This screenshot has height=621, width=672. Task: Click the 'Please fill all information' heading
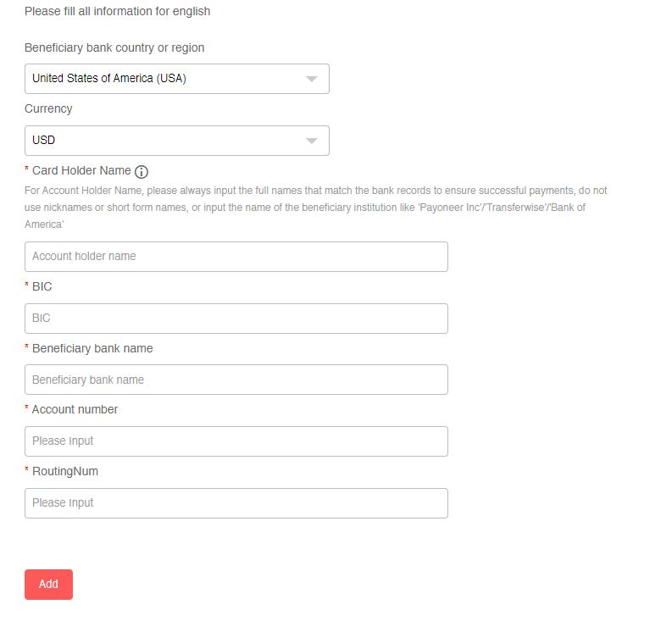(117, 11)
